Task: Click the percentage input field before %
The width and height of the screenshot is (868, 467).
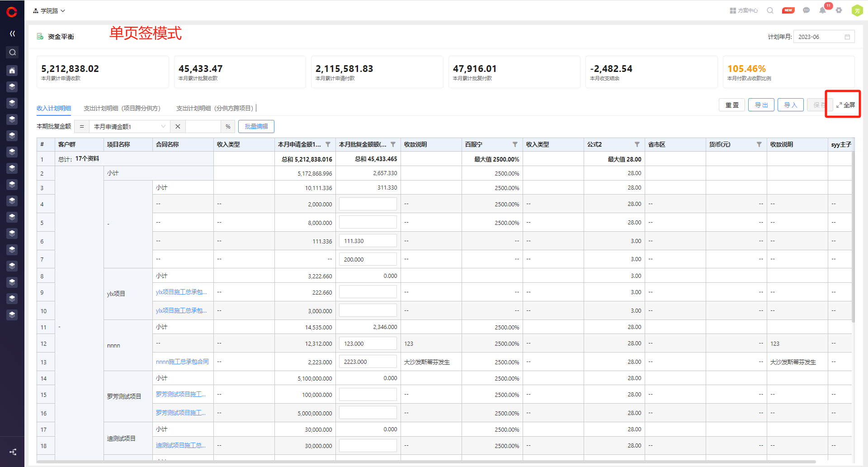Action: (203, 127)
